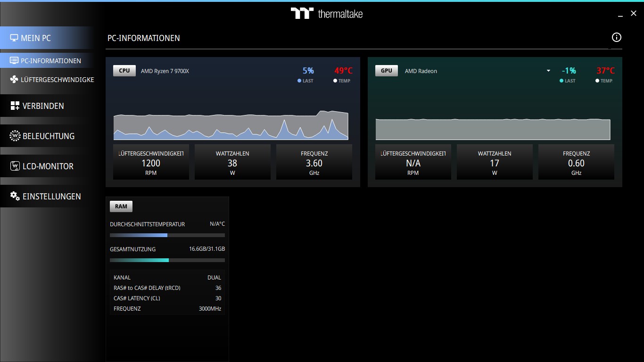This screenshot has height=362, width=644.
Task: Click the CPU label button
Action: (x=124, y=71)
